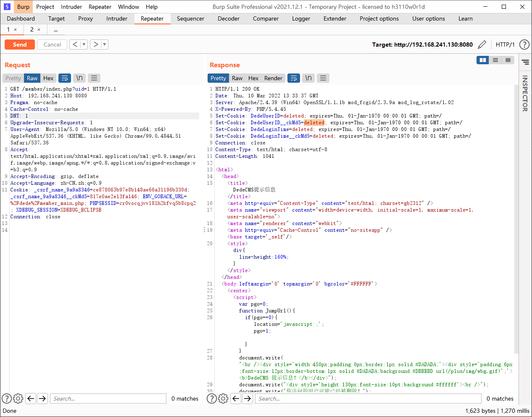Open the Inspector panel settings icon
The image size is (532, 417).
point(525,62)
